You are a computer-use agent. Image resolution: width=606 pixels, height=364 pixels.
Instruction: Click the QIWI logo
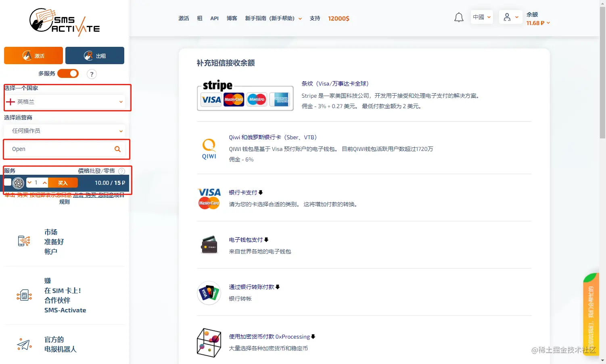pos(209,149)
